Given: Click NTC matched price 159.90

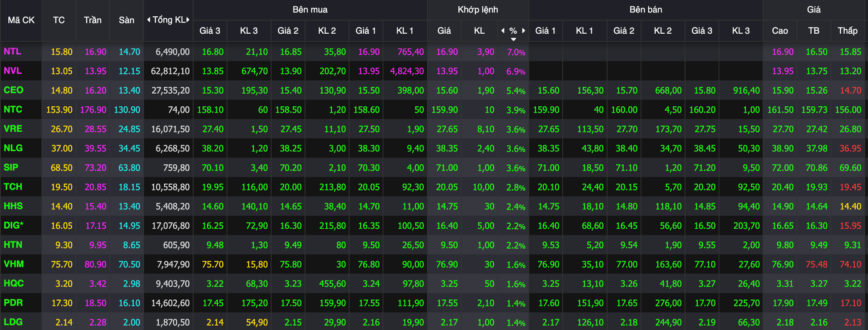Looking at the screenshot, I should pos(444,110).
